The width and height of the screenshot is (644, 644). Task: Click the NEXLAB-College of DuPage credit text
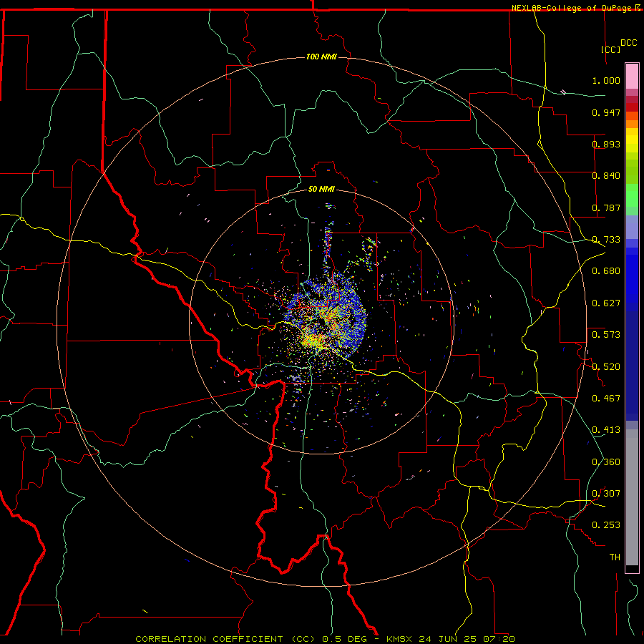[x=572, y=8]
